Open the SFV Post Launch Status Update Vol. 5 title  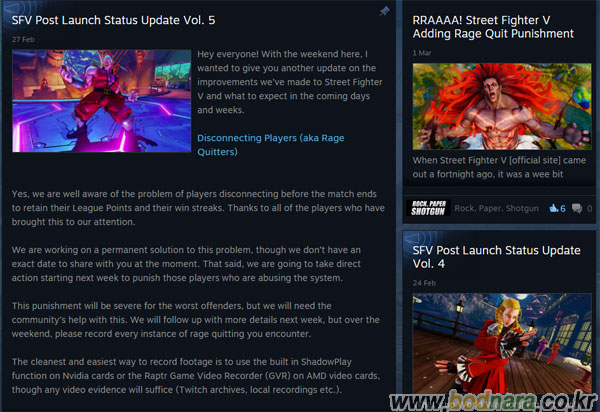pos(113,20)
